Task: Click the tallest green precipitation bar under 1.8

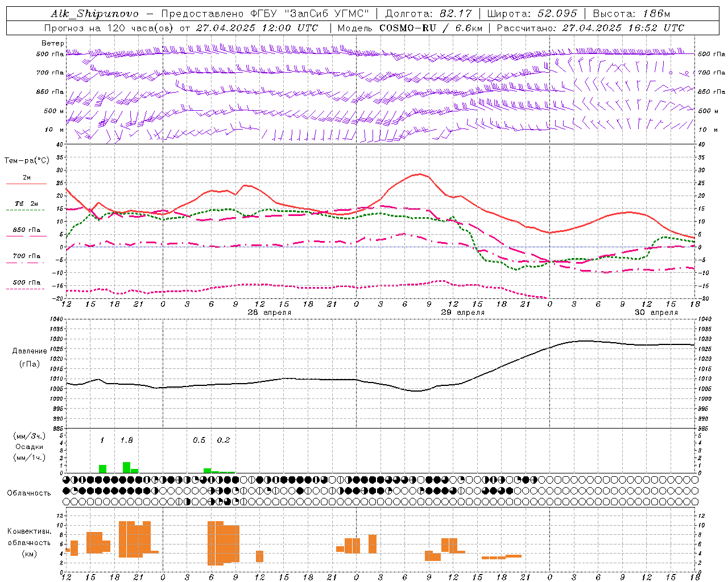Action: 126,468
